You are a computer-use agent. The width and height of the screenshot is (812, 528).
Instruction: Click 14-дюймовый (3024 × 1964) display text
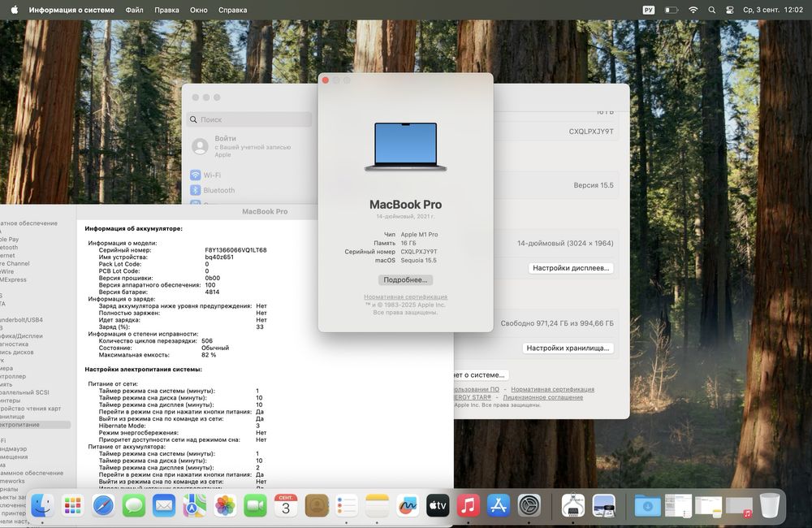point(565,243)
